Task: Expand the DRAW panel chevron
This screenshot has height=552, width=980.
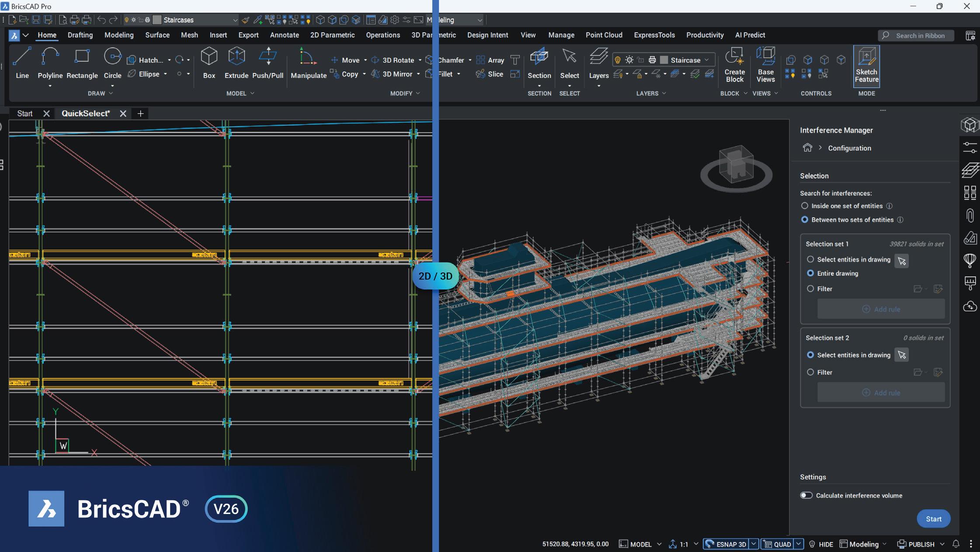Action: coord(111,93)
